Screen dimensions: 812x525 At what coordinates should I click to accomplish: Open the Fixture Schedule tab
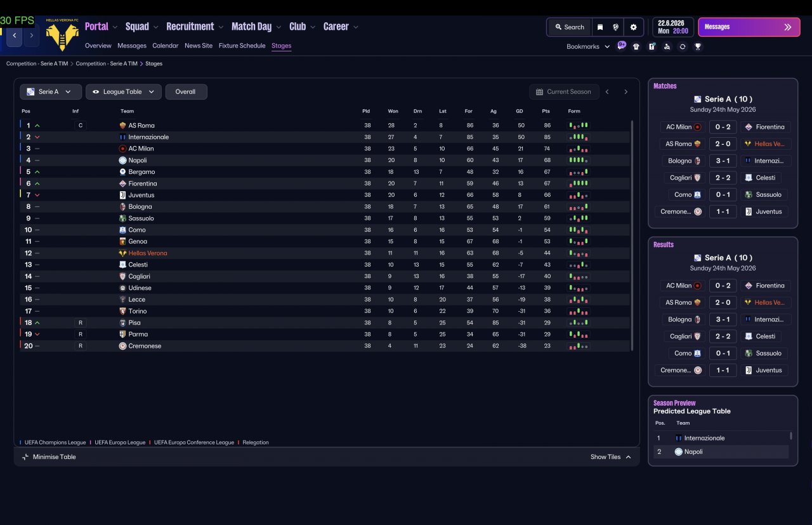[242, 46]
